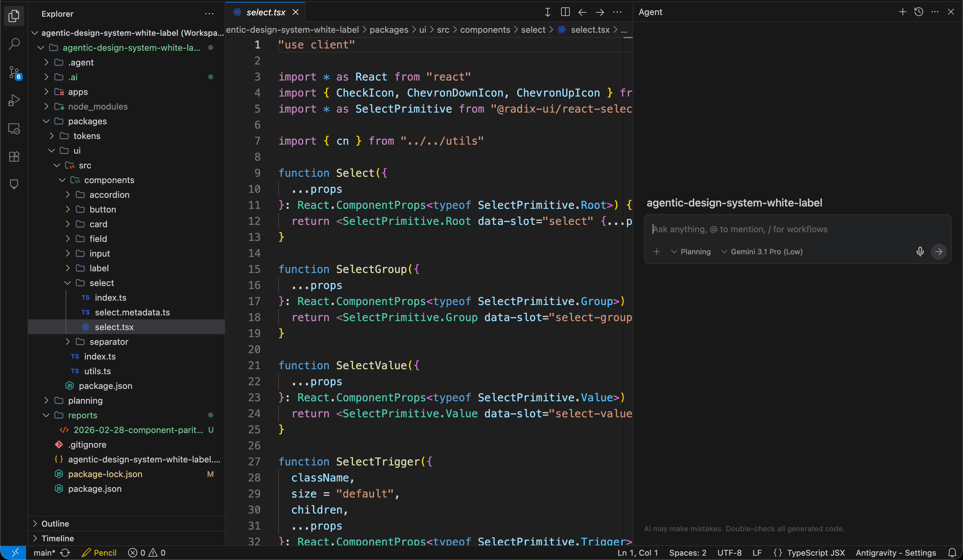Open the Run and Debug panel
Viewport: 963px width, 560px height.
click(14, 100)
